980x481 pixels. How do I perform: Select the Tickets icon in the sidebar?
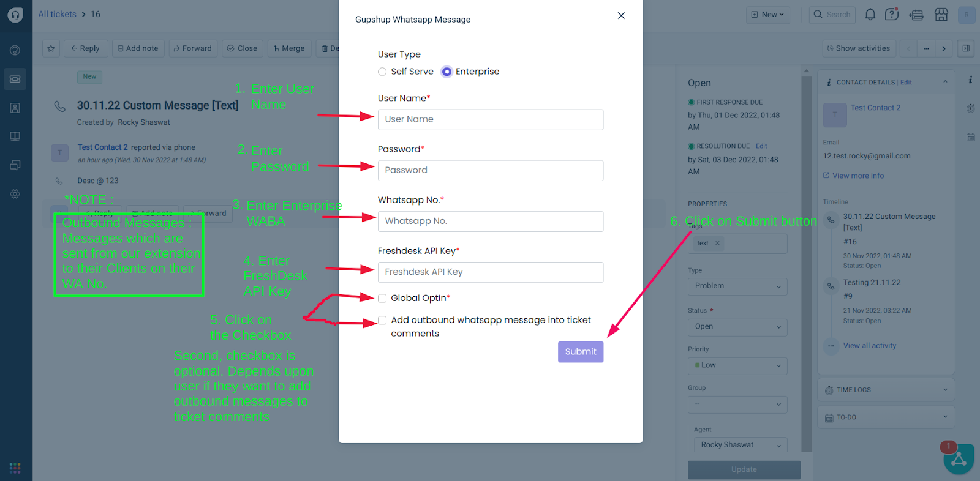[15, 78]
